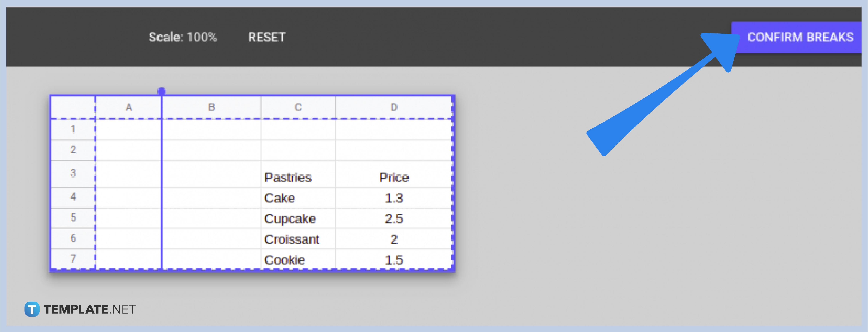Select column header B
868x332 pixels.
[x=212, y=107]
